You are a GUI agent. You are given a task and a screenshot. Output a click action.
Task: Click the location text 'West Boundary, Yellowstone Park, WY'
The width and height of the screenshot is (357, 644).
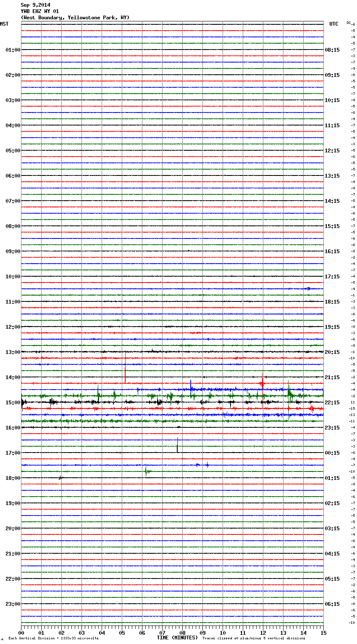[75, 18]
